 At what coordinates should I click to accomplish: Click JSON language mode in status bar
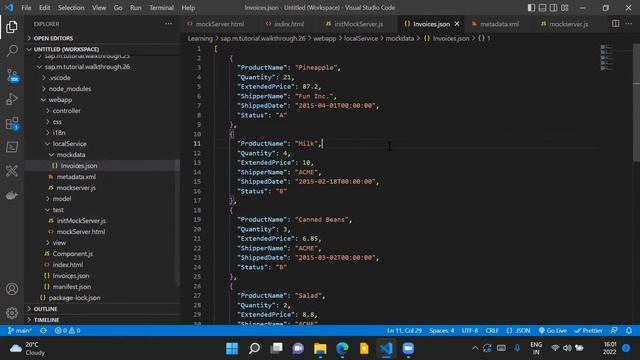pyautogui.click(x=518, y=330)
